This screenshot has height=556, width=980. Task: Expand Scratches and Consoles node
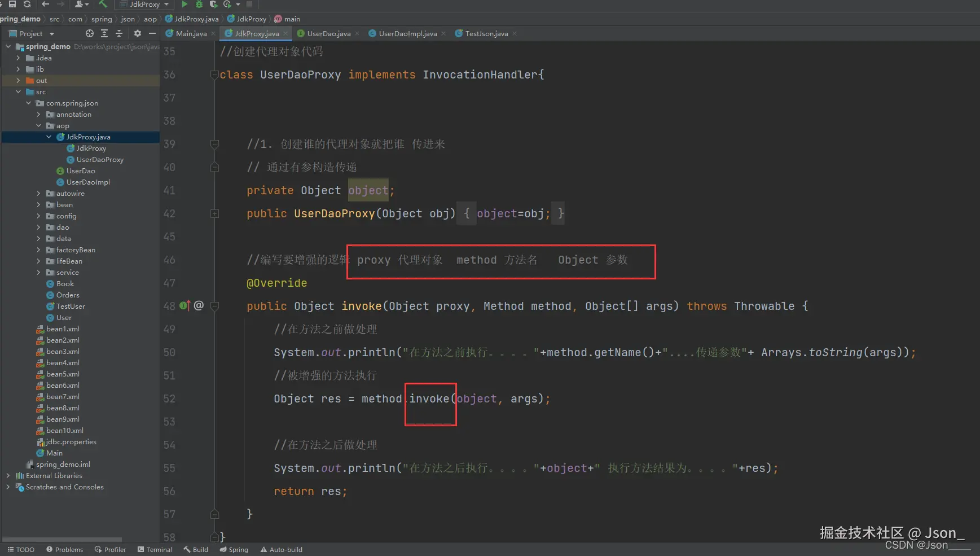pos(8,487)
